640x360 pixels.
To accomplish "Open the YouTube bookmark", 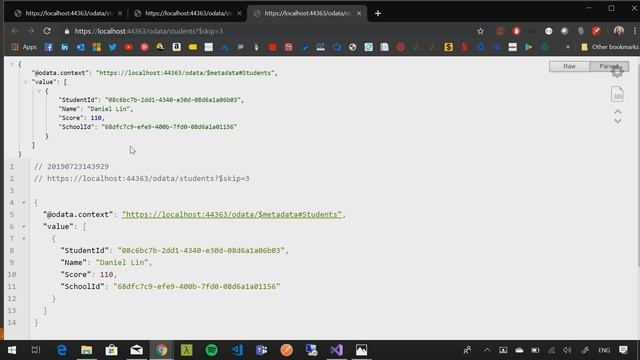I will tap(129, 47).
